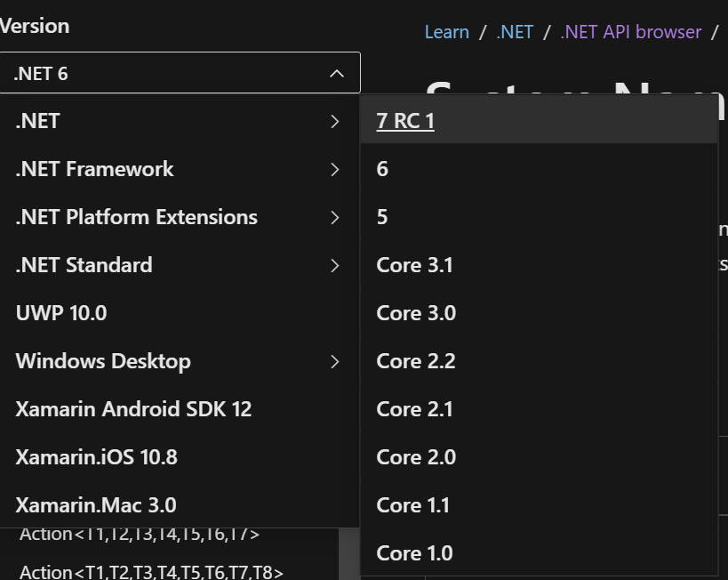The height and width of the screenshot is (580, 728).
Task: Choose .NET version 5
Action: pos(382,217)
